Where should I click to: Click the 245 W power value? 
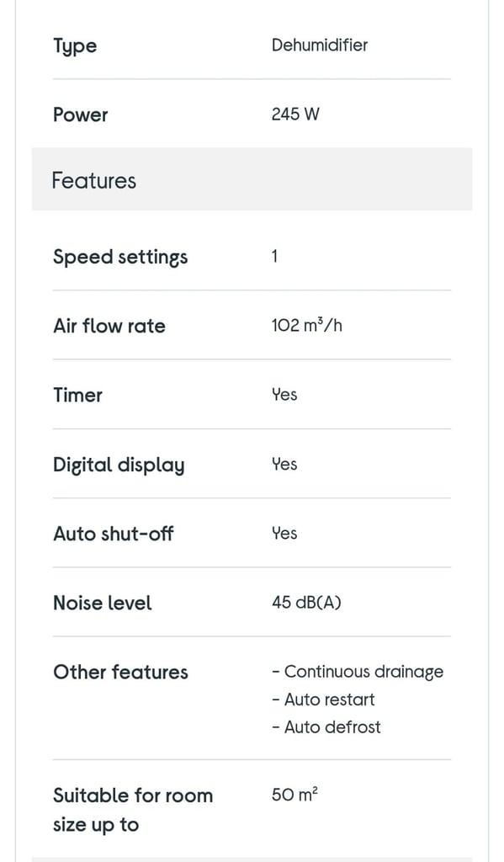click(295, 114)
